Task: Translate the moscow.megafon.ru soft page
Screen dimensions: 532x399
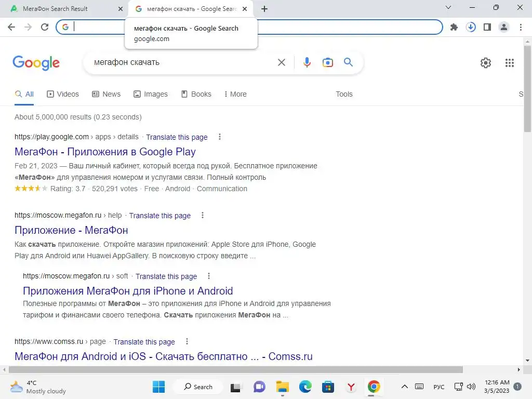Action: pyautogui.click(x=166, y=276)
